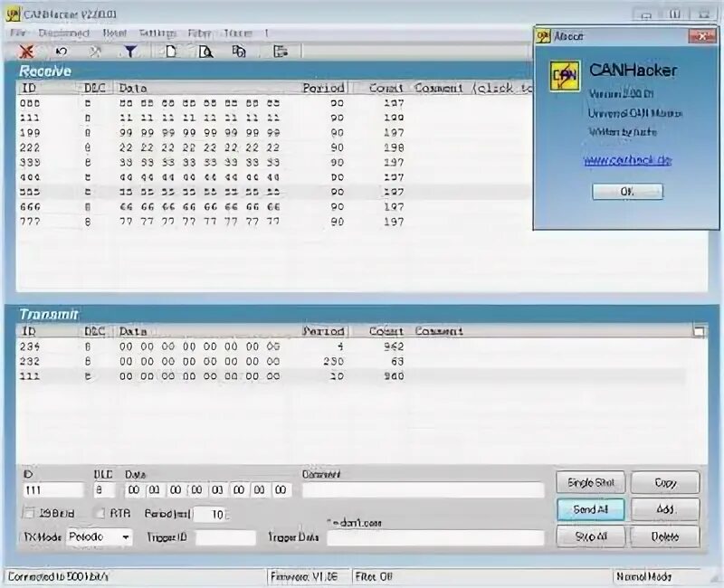Click the blue funnel filter icon

tap(130, 52)
